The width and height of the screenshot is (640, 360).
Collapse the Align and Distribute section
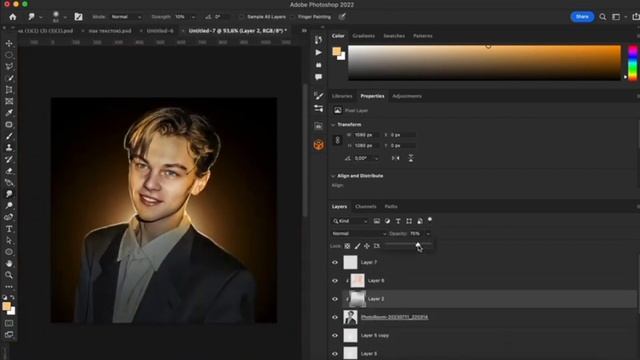[333, 176]
